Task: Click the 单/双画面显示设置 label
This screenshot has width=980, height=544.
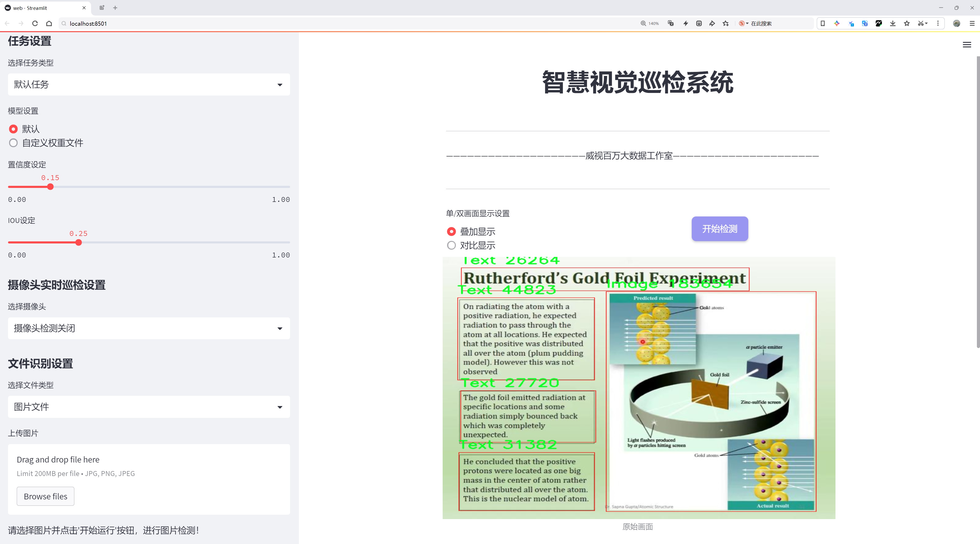Action: click(x=478, y=213)
